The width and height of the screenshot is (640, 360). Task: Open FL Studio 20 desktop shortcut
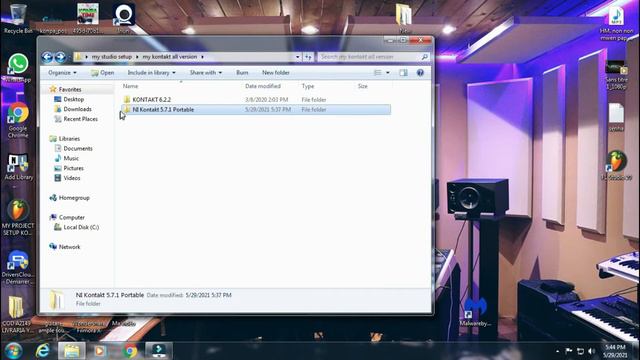click(x=616, y=166)
